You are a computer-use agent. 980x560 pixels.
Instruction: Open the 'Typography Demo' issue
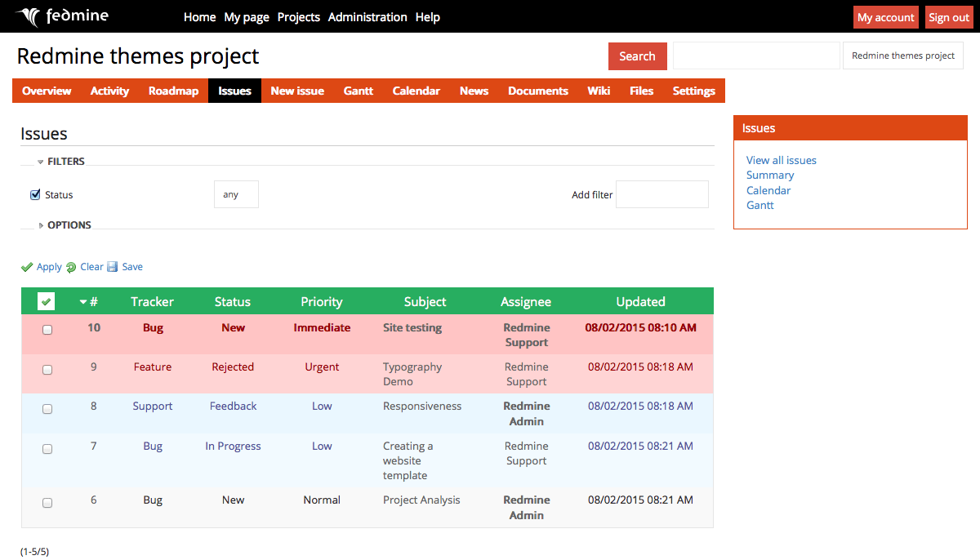coord(412,374)
